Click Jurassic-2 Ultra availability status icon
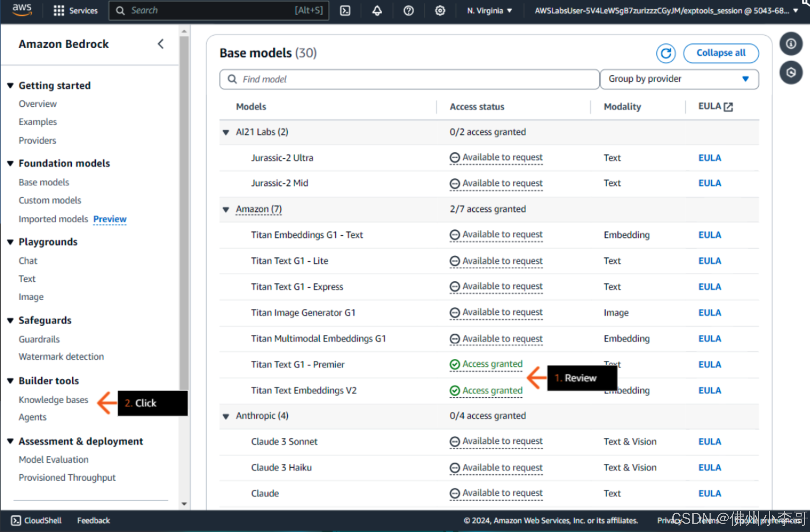 click(x=455, y=157)
